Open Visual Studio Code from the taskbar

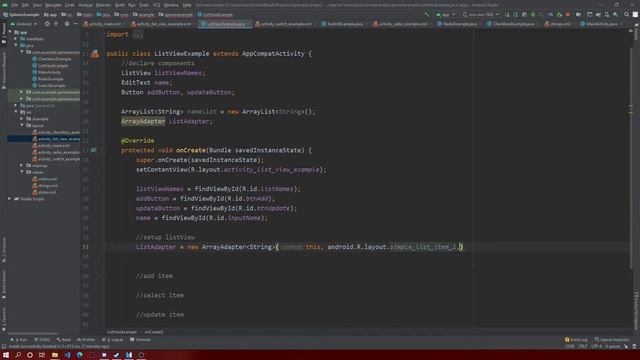click(67, 355)
